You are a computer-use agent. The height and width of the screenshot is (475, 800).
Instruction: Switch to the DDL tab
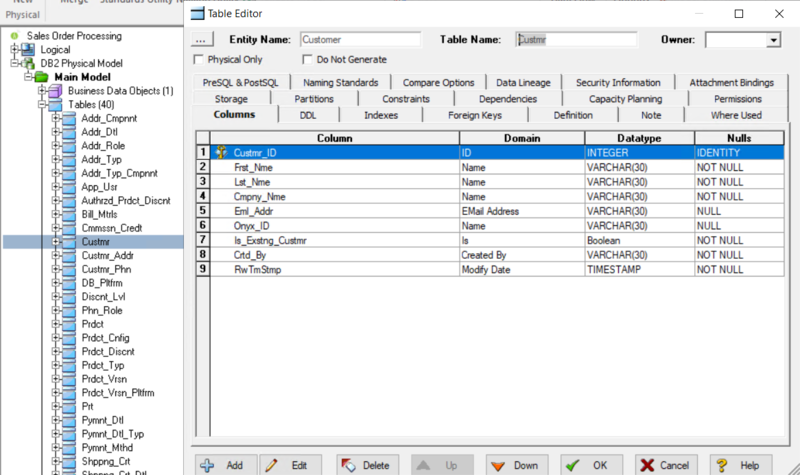(x=308, y=115)
